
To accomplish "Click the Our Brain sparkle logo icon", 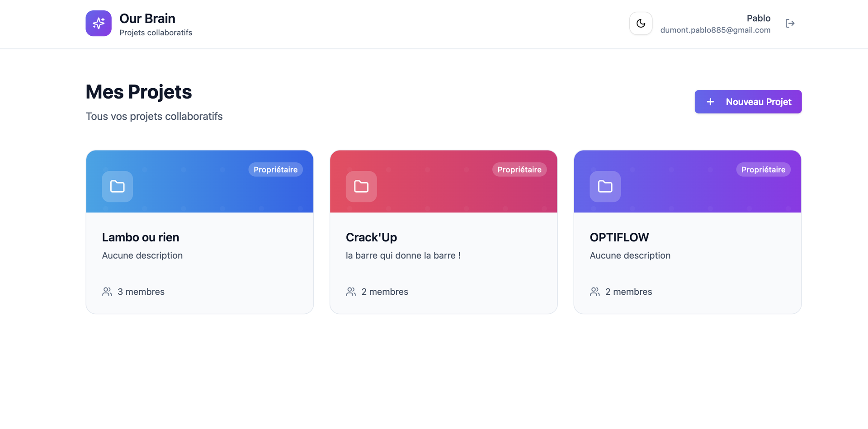I will tap(99, 23).
